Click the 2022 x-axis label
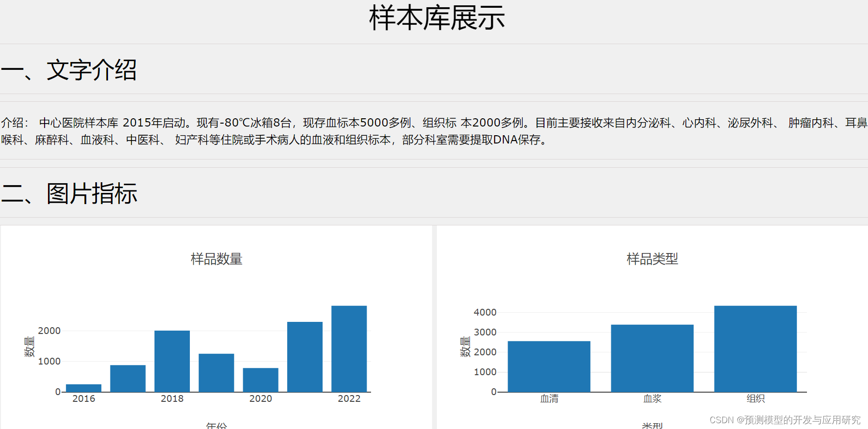Image resolution: width=868 pixels, height=429 pixels. 349,398
